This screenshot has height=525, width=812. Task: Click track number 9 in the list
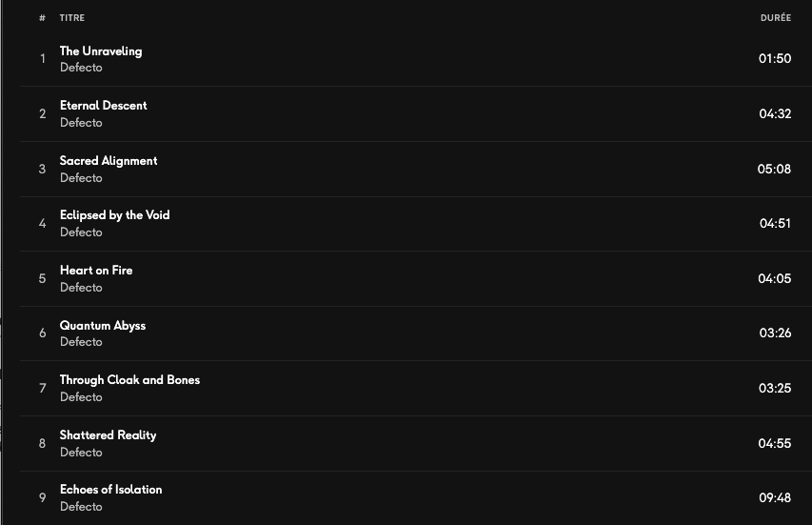[43, 497]
